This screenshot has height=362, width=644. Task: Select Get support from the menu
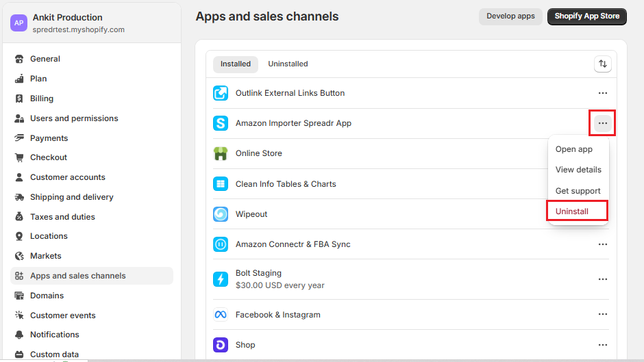click(x=578, y=191)
